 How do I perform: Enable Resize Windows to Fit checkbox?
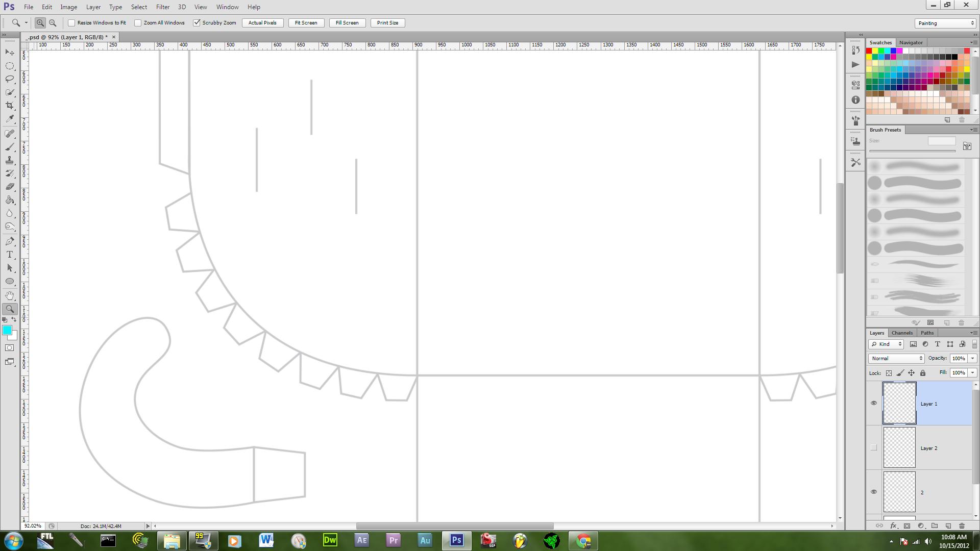[x=71, y=23]
